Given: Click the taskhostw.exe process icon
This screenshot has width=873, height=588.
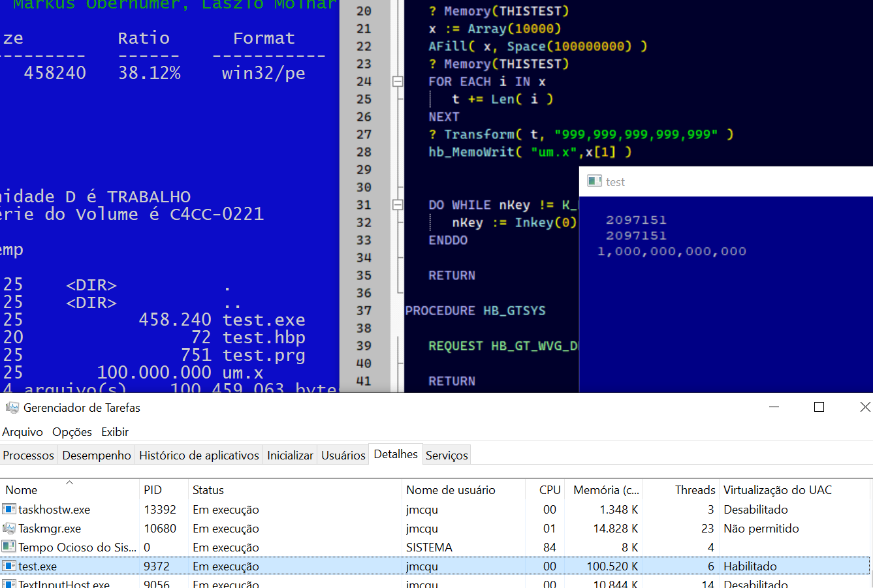Looking at the screenshot, I should tap(9, 509).
